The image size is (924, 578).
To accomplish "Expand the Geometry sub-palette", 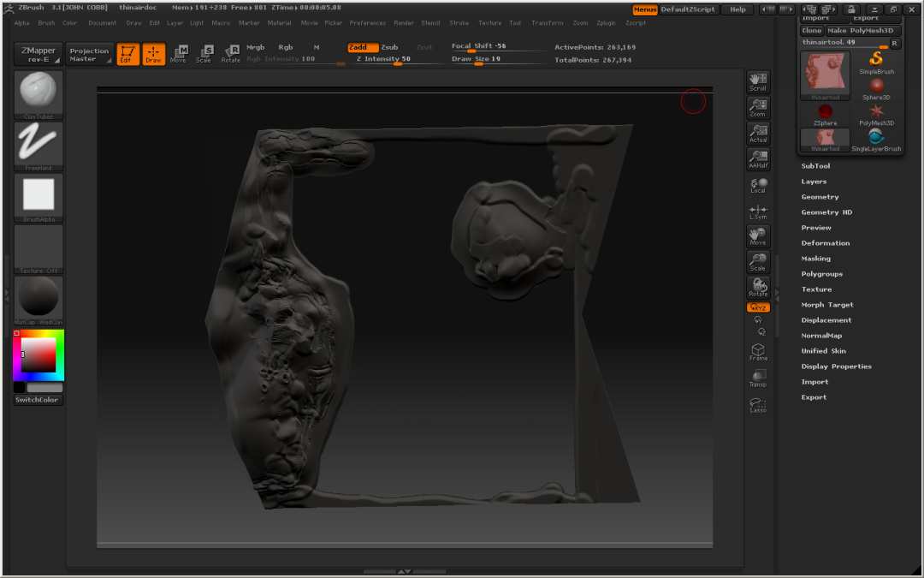I will [x=820, y=197].
